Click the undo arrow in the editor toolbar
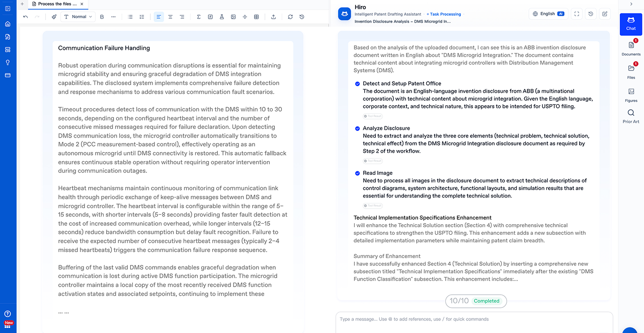The height and width of the screenshot is (333, 644). (26, 17)
